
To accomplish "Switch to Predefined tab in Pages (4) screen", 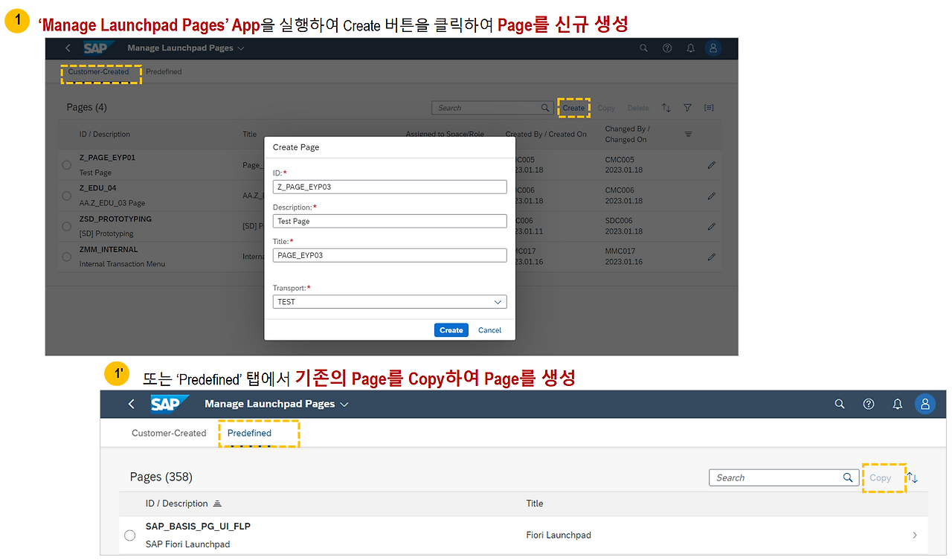I will 164,72.
